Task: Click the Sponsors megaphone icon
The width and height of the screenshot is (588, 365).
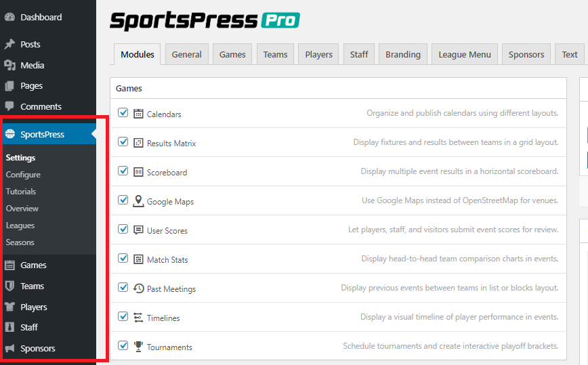Action: point(9,348)
